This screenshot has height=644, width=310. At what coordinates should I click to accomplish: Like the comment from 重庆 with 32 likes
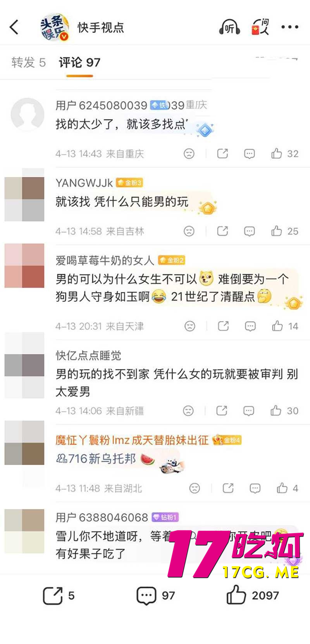pos(285,154)
